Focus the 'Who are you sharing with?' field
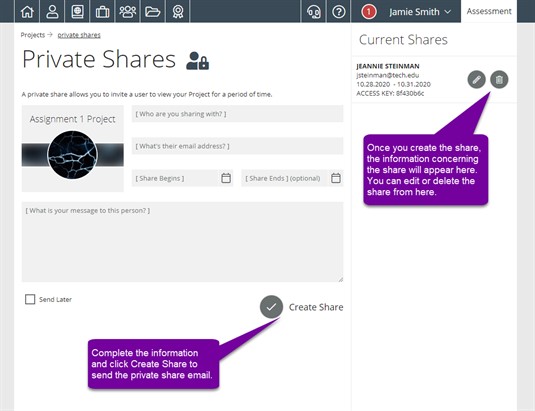 pos(237,114)
